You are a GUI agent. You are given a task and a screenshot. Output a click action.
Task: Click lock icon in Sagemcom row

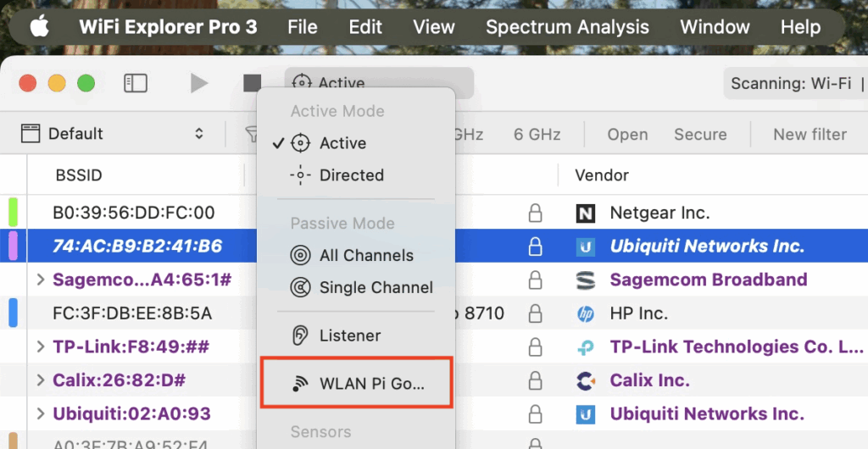pos(535,280)
